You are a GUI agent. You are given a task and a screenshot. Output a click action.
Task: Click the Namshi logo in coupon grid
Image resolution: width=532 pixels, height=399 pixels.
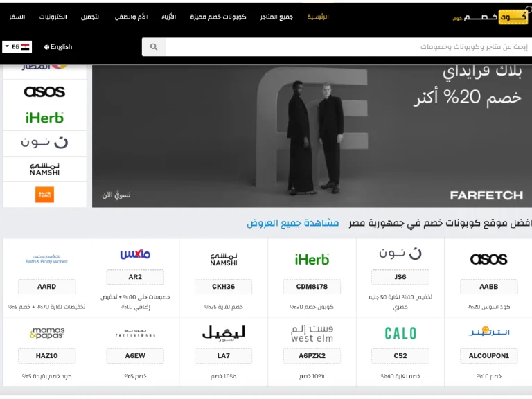tap(224, 260)
